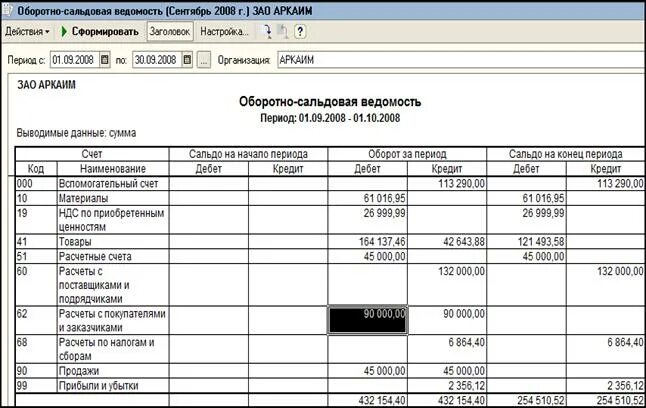The width and height of the screenshot is (646, 408).
Task: Click the Наименование column header
Action: pyautogui.click(x=112, y=169)
